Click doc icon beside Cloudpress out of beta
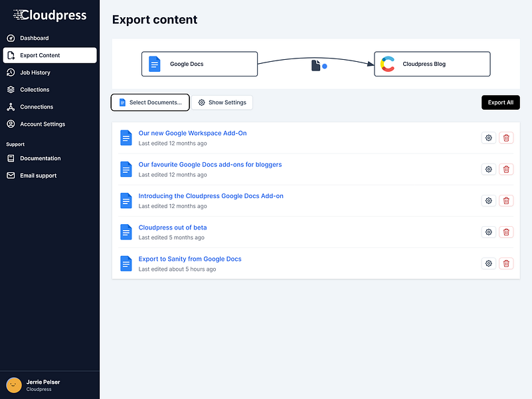 (x=126, y=232)
